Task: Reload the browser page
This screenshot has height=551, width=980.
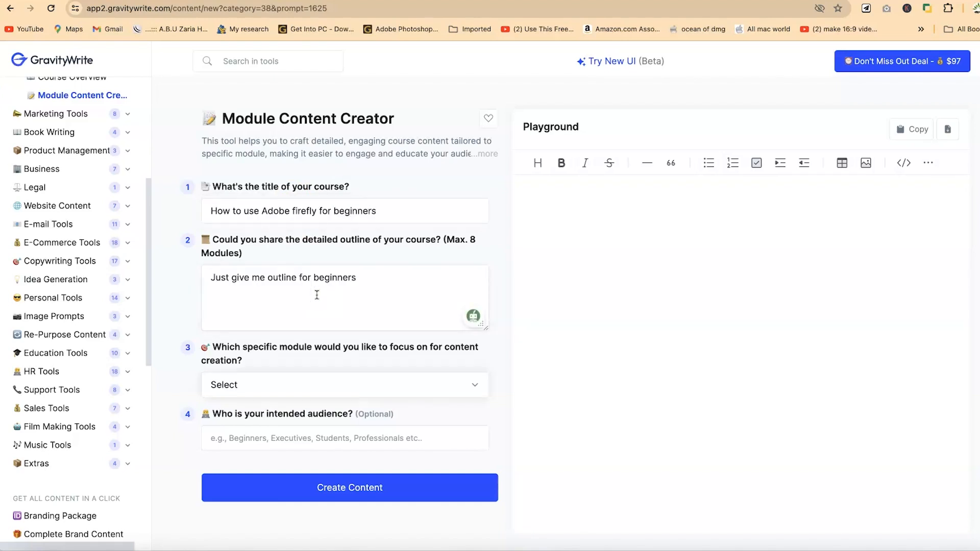Action: click(51, 8)
